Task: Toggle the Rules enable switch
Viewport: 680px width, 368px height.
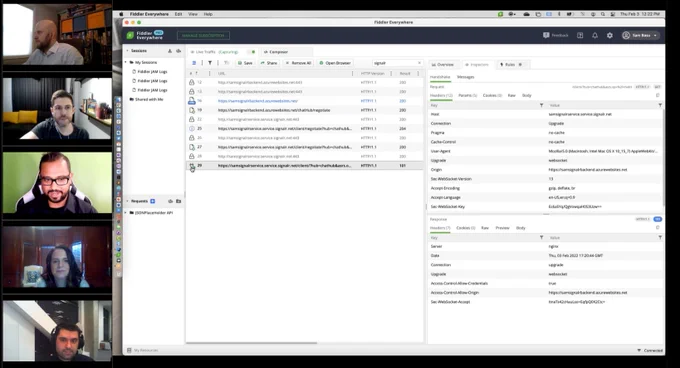Action: (521, 65)
